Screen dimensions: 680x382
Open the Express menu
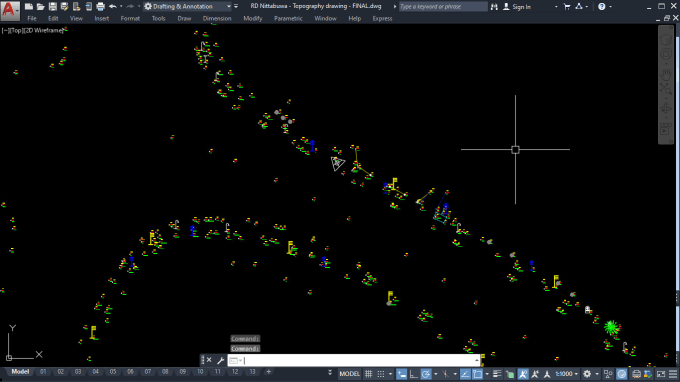(x=382, y=19)
